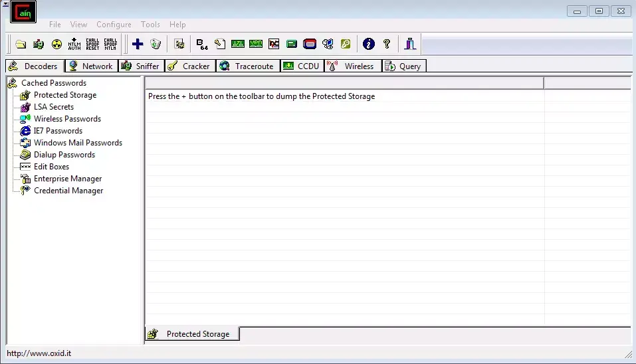The image size is (636, 364).
Task: Click the first column header of the list
Action: pos(344,83)
